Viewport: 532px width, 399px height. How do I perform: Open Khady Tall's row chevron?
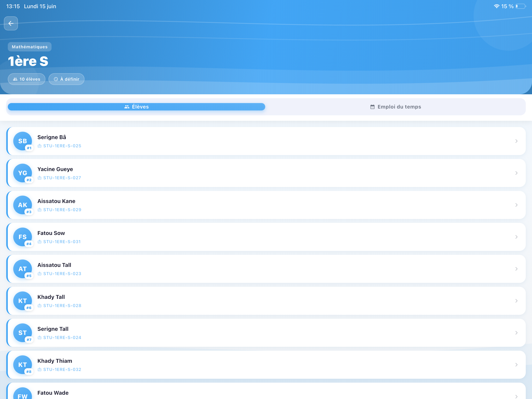click(x=516, y=301)
